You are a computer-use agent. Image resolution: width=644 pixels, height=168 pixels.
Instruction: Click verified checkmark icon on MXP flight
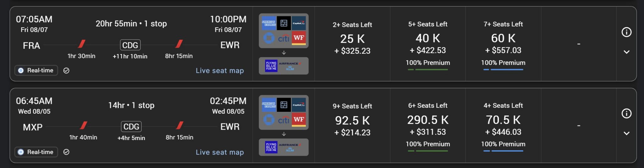coord(66,152)
